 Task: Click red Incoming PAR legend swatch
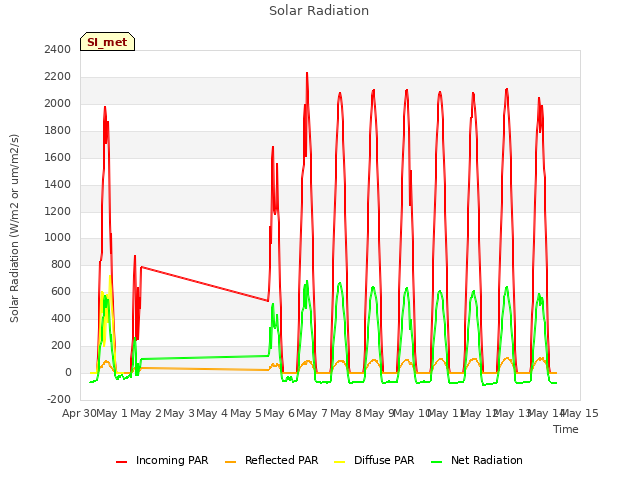coord(121,462)
